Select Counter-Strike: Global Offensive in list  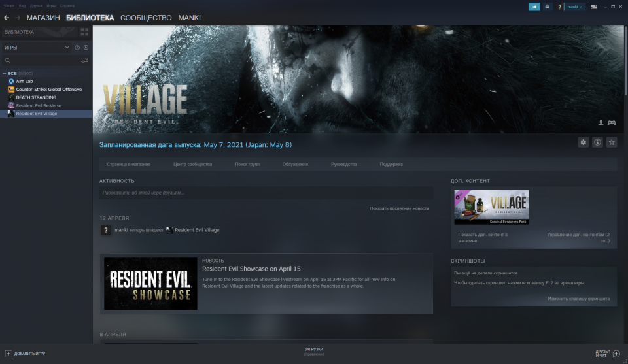pyautogui.click(x=46, y=89)
